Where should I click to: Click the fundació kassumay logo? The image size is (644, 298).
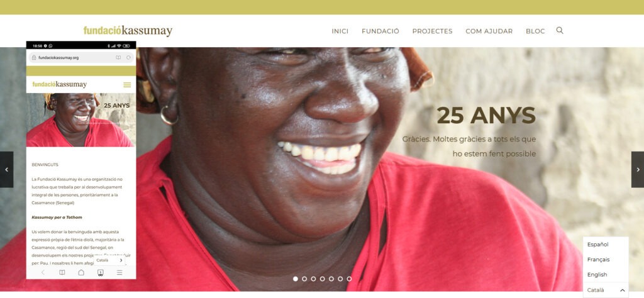click(128, 31)
